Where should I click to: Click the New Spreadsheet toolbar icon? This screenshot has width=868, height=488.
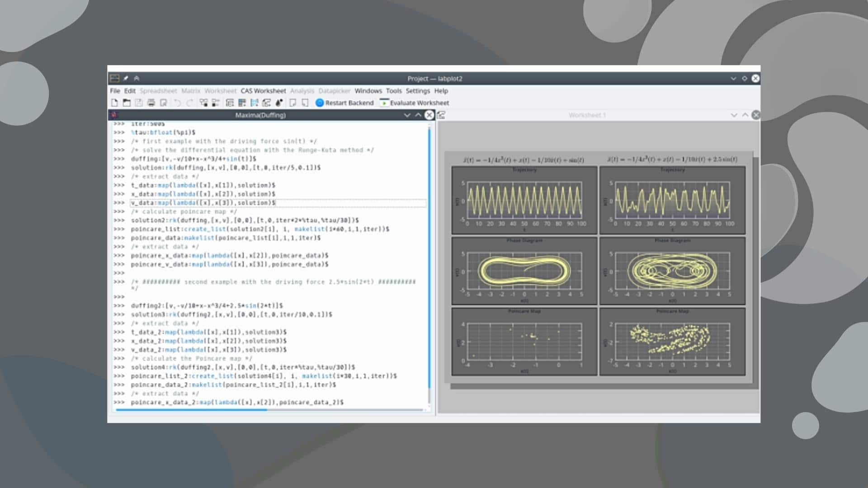[230, 103]
